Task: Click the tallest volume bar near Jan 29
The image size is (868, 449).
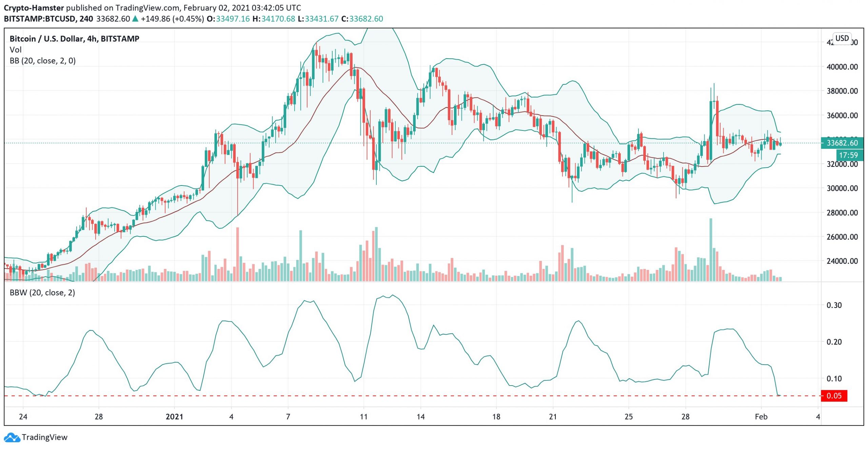Action: (711, 249)
